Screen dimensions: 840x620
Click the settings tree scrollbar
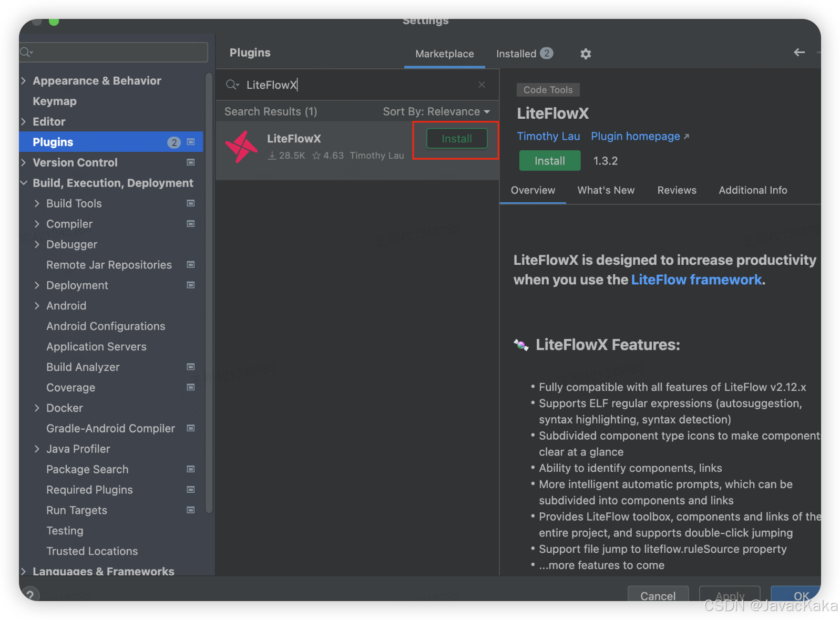click(x=209, y=292)
